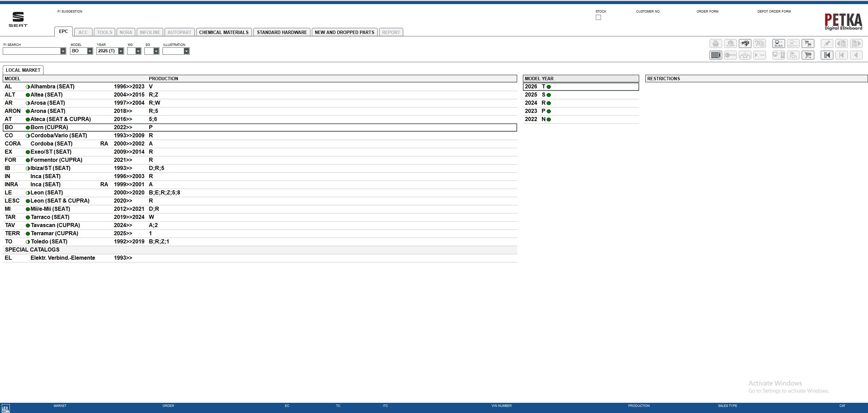Viewport: 868px width, 413px height.
Task: Click the printer icon
Action: click(x=715, y=44)
